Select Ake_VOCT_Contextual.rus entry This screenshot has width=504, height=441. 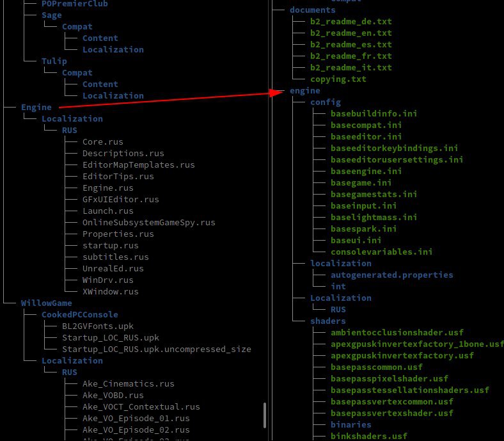tap(141, 407)
